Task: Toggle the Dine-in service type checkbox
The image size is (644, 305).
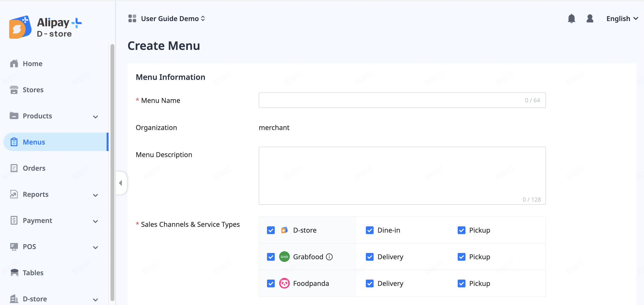Action: [x=369, y=230]
